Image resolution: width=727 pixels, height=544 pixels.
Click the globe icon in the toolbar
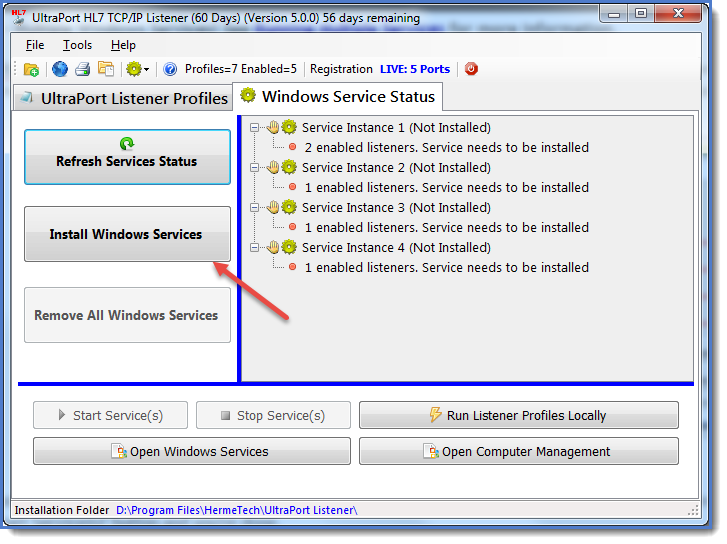point(59,69)
